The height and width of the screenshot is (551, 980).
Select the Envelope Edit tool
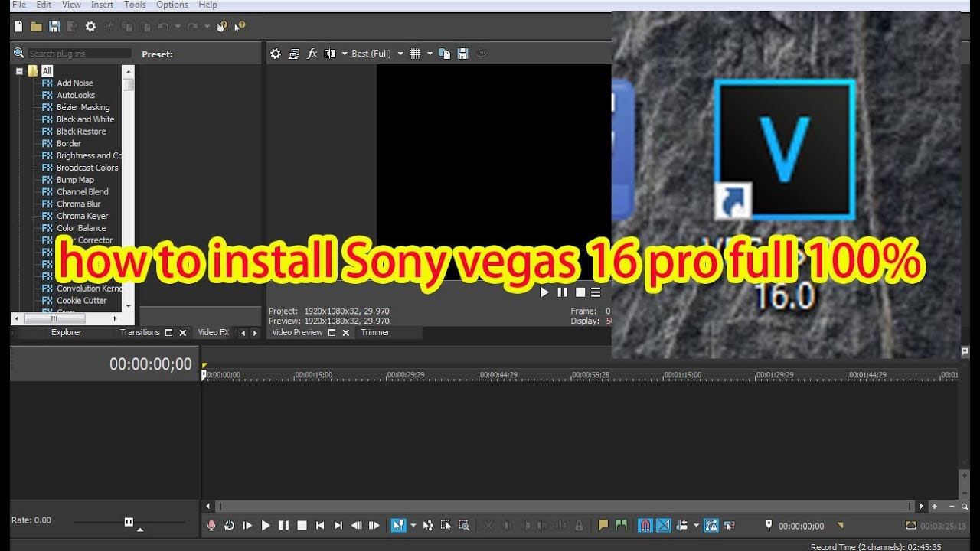click(x=428, y=526)
